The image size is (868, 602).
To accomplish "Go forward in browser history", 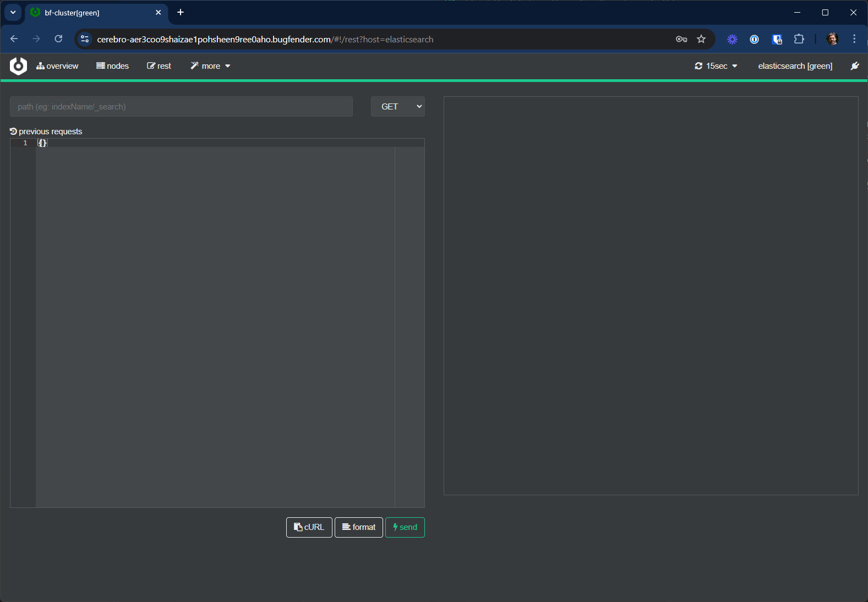I will pyautogui.click(x=36, y=39).
